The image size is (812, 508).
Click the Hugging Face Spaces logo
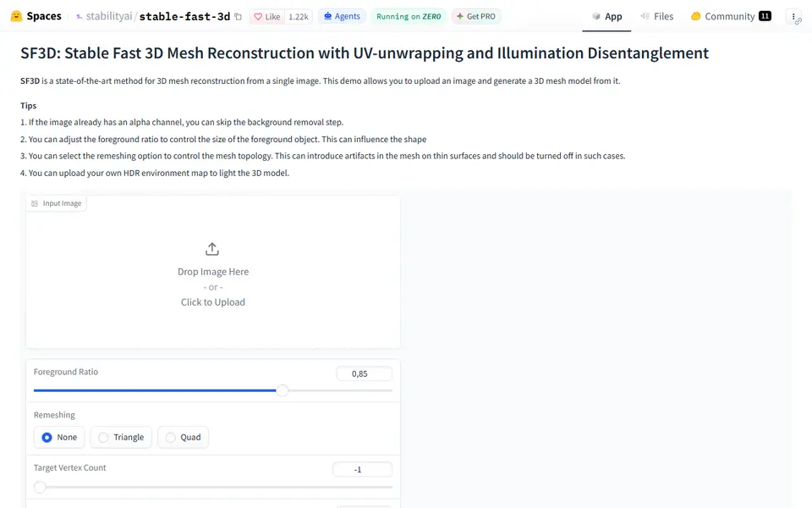pyautogui.click(x=17, y=16)
